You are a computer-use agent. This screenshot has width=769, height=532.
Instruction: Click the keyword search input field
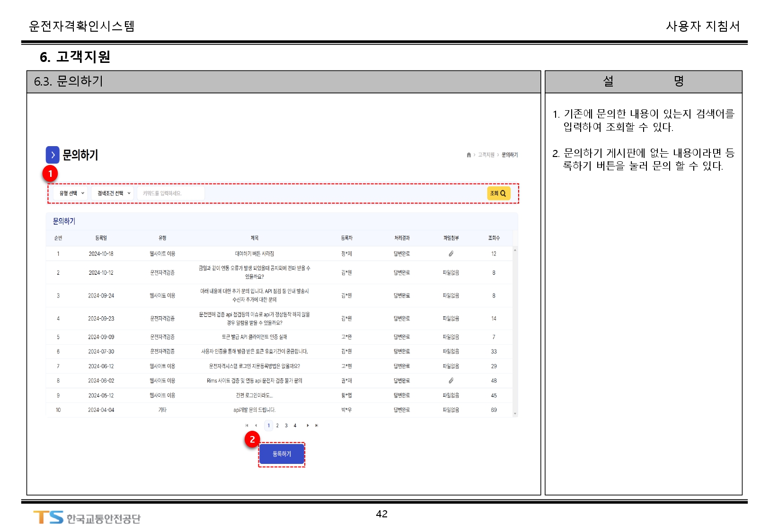(x=171, y=193)
